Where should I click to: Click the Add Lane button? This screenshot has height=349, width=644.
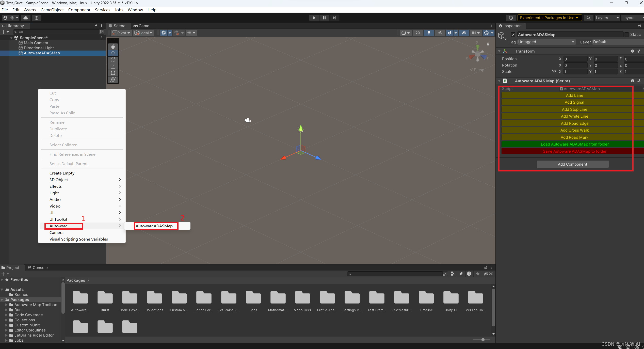[x=574, y=95]
